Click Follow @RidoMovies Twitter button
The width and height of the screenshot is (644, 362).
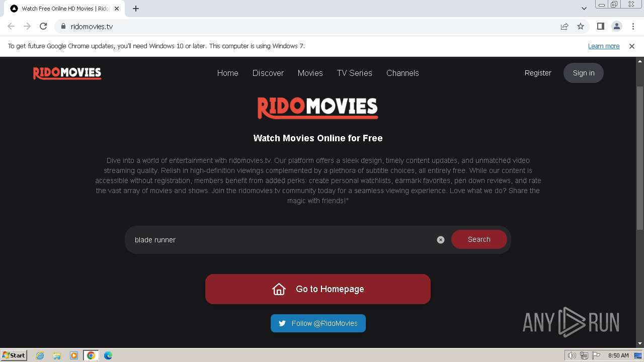point(318,323)
